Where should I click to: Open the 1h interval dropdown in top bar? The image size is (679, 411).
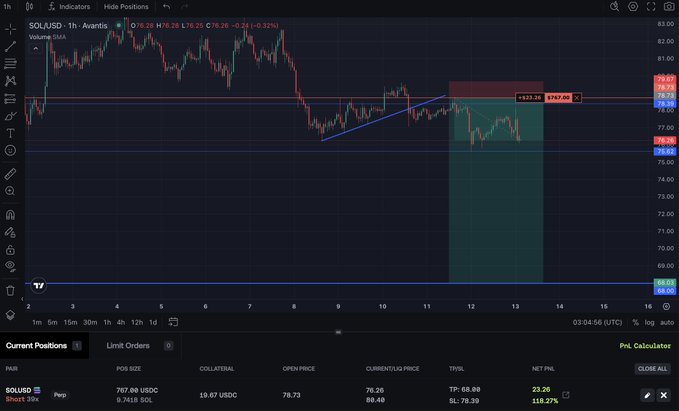coord(7,6)
